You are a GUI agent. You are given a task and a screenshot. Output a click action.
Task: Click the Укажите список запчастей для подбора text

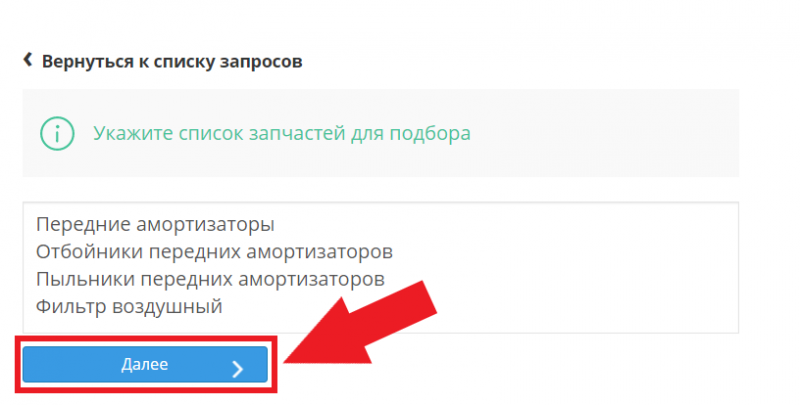point(282,134)
